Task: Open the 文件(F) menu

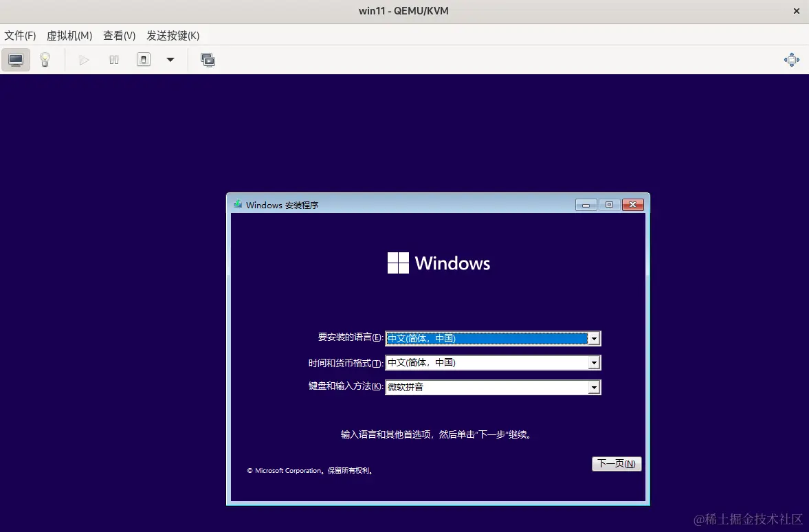Action: coord(20,36)
